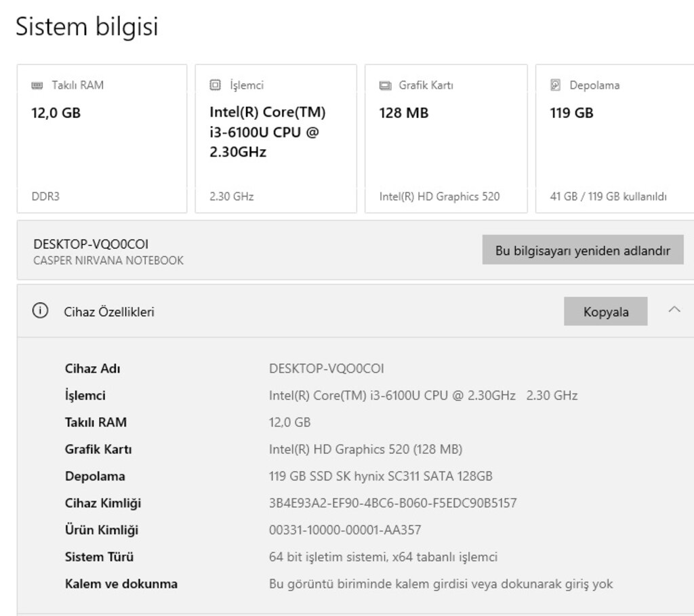
Task: Click the Sistem Türü label
Action: (99, 556)
